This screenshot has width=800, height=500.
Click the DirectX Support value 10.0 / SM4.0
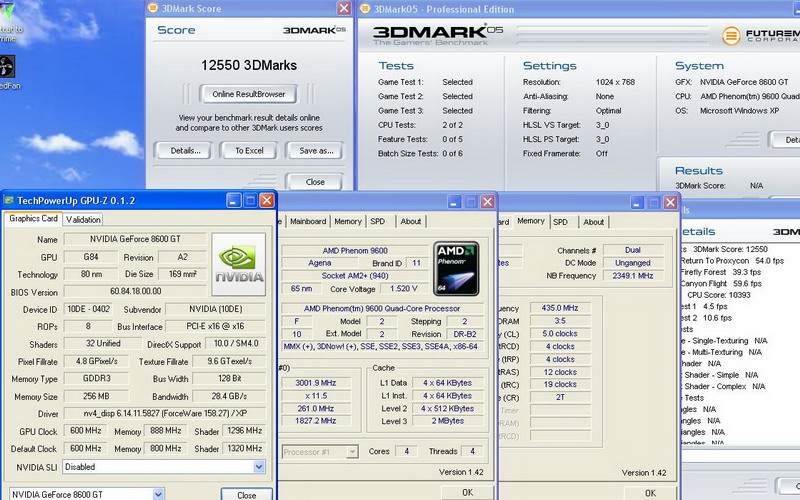tap(236, 343)
